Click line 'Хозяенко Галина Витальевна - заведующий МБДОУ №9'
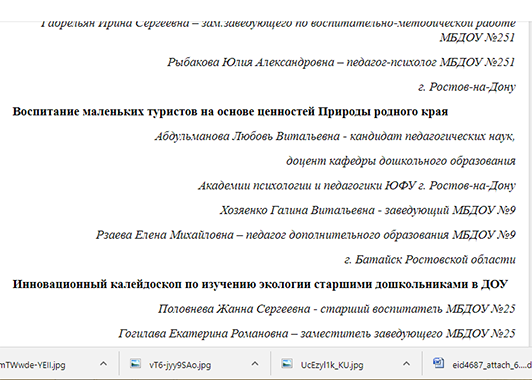This screenshot has width=532, height=380. [x=367, y=210]
